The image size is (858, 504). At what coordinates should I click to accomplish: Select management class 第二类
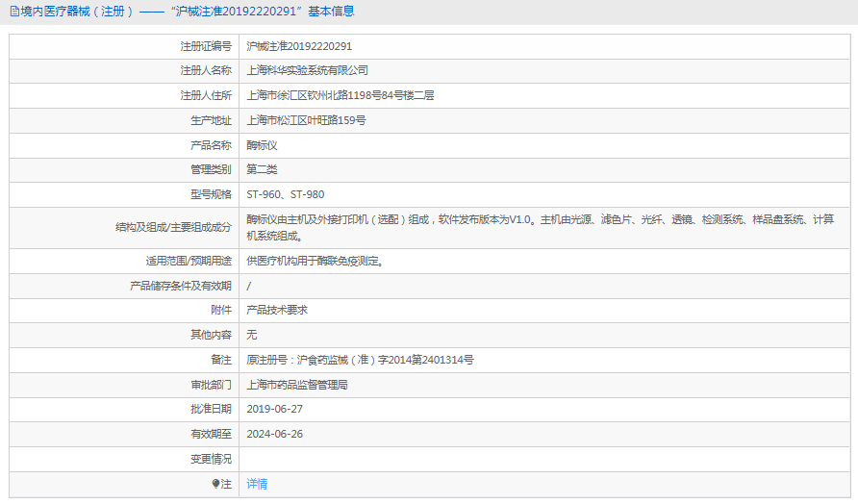click(x=262, y=169)
